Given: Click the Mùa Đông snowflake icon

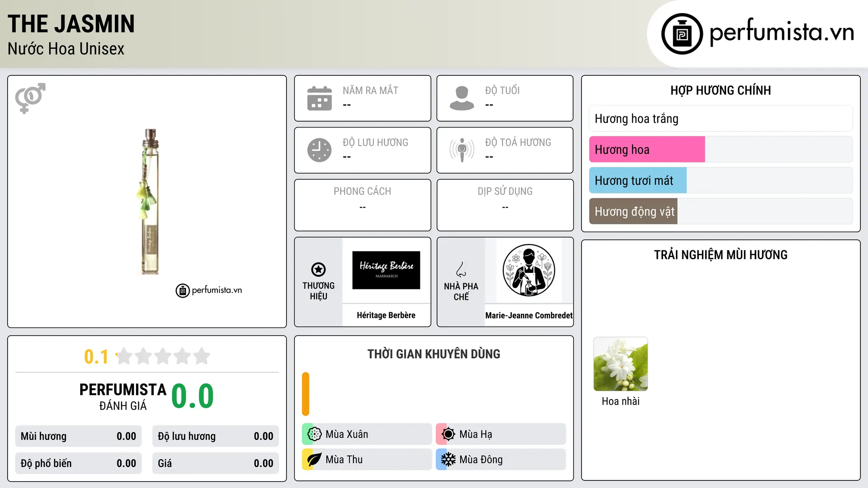Looking at the screenshot, I should click(448, 460).
